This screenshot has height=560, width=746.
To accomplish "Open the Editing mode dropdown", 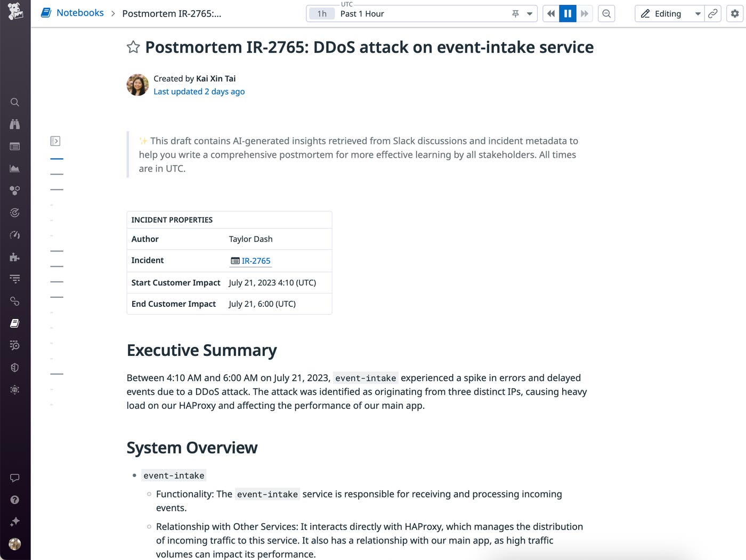I will click(x=697, y=13).
